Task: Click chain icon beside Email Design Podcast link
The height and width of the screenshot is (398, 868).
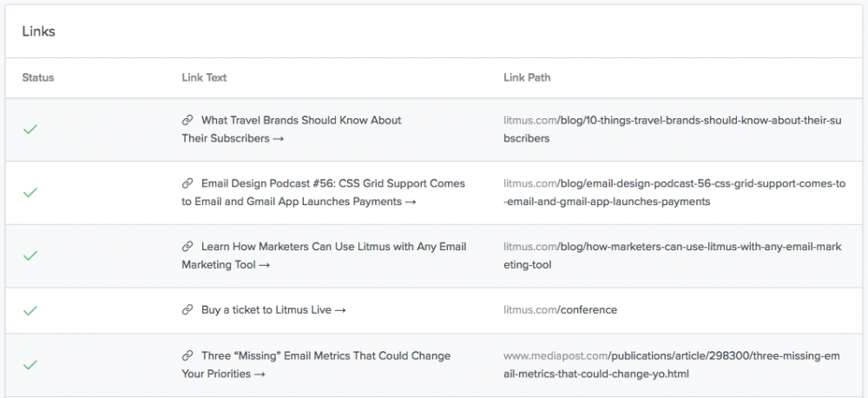Action: 187,184
